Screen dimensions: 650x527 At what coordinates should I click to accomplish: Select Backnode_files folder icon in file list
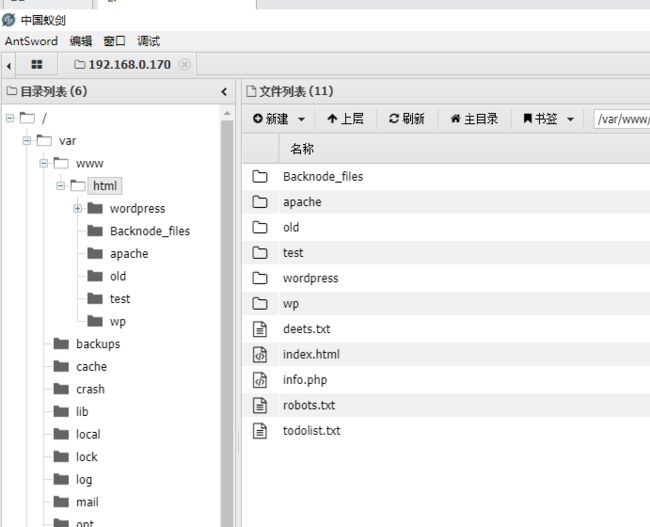[x=260, y=177]
